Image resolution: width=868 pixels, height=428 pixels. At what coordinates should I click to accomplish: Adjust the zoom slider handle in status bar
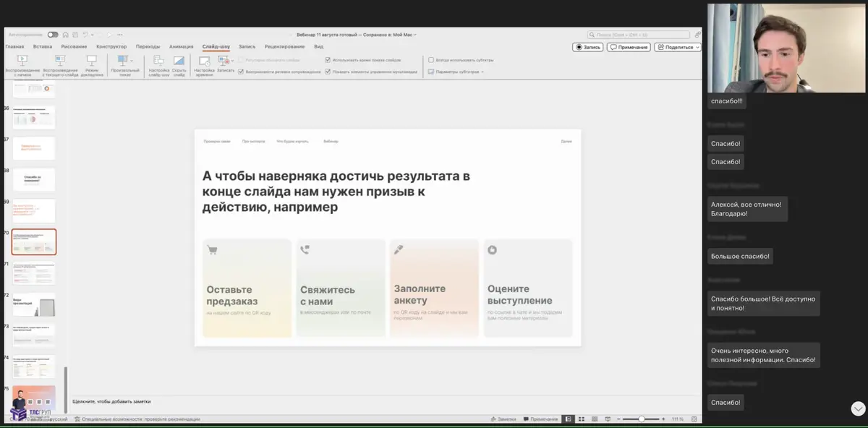coord(641,419)
